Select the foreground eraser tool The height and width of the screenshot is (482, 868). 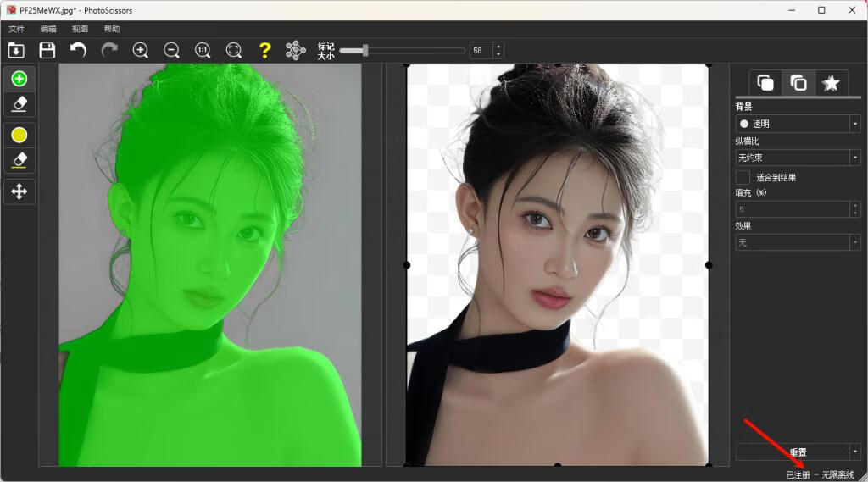point(19,104)
